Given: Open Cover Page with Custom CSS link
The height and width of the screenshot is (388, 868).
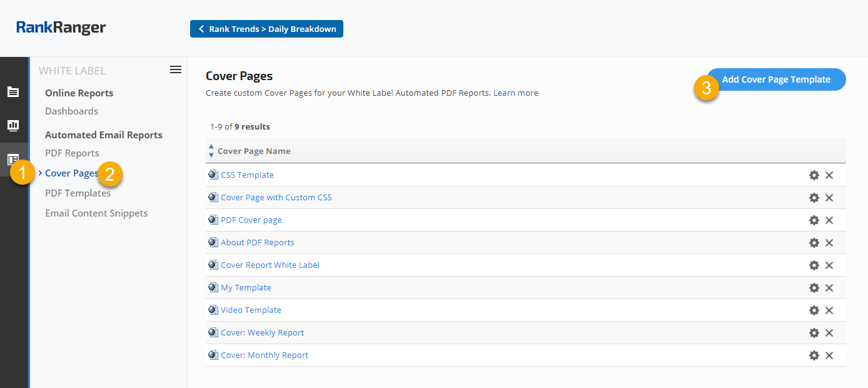Looking at the screenshot, I should tap(276, 198).
